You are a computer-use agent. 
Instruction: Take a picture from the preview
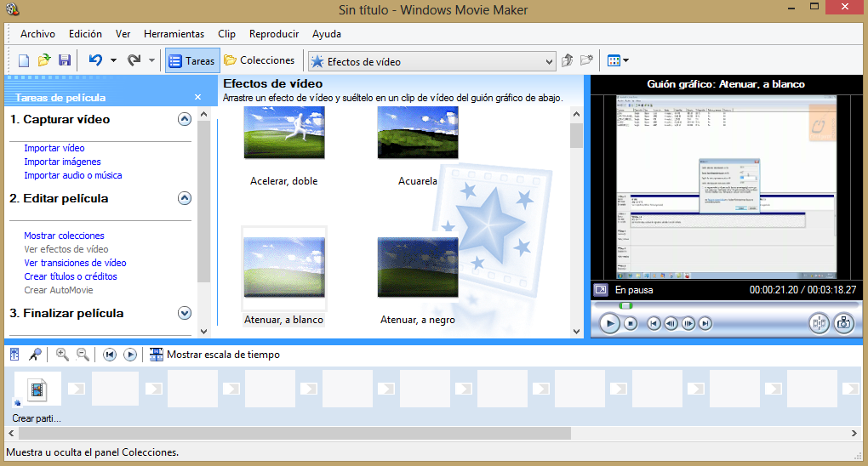[843, 324]
